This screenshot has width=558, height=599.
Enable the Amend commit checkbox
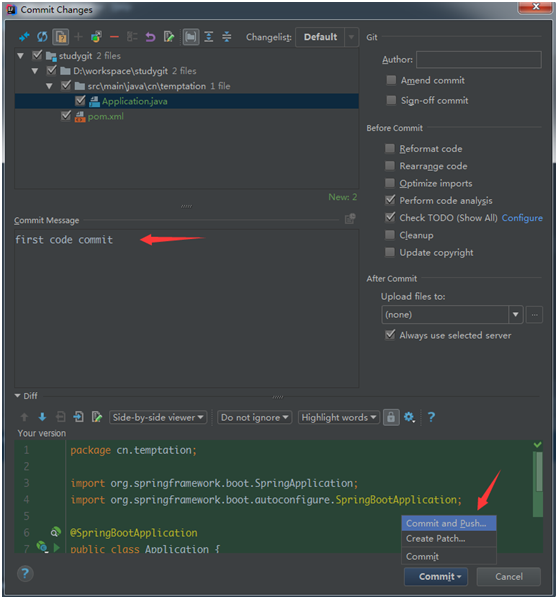tap(391, 80)
